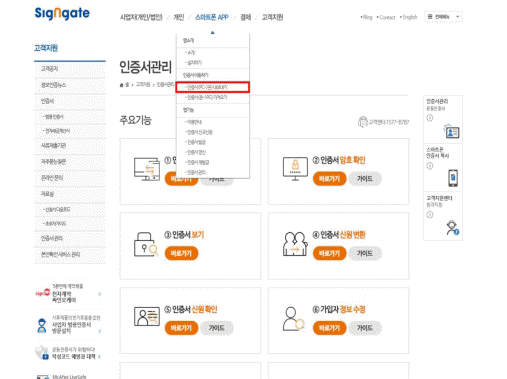Click the monitor with padlock icon
Screen dimensions: 507x379
click(295, 169)
